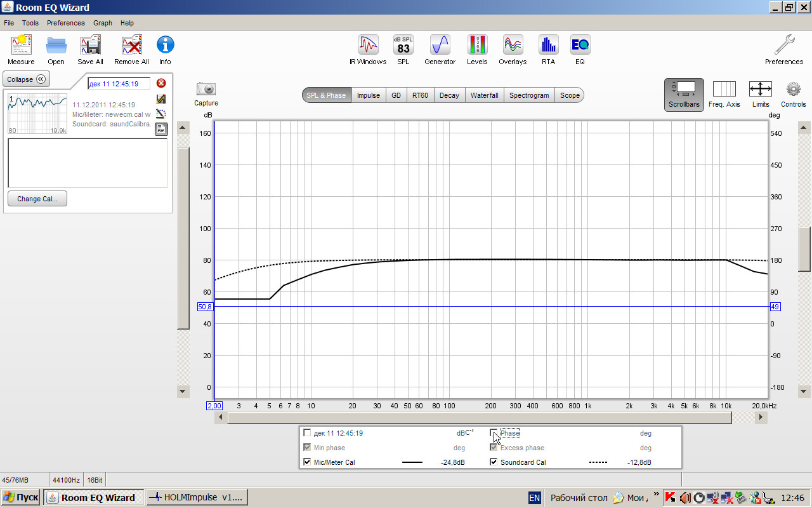The width and height of the screenshot is (812, 508).
Task: Open the Graph menu
Action: pyautogui.click(x=102, y=23)
